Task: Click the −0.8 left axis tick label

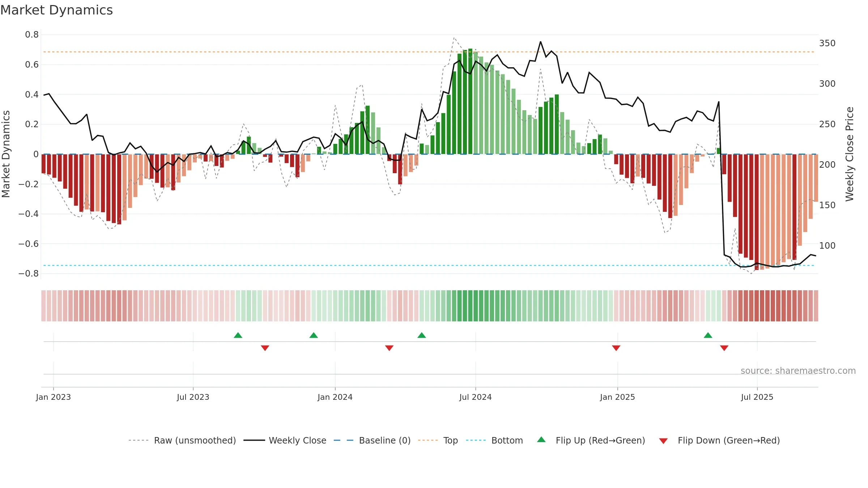Action: [29, 274]
